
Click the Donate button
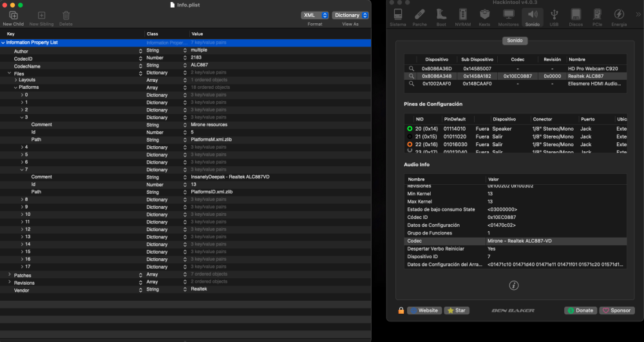pyautogui.click(x=580, y=310)
